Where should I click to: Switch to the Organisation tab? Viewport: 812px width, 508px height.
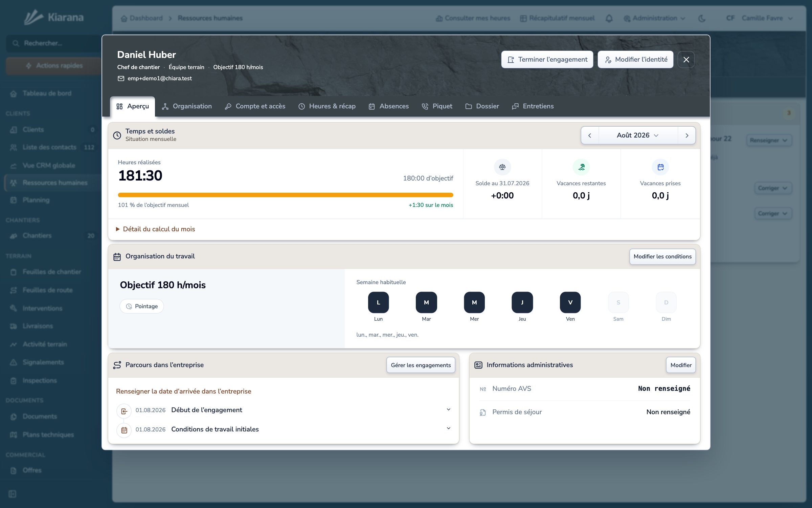(187, 106)
